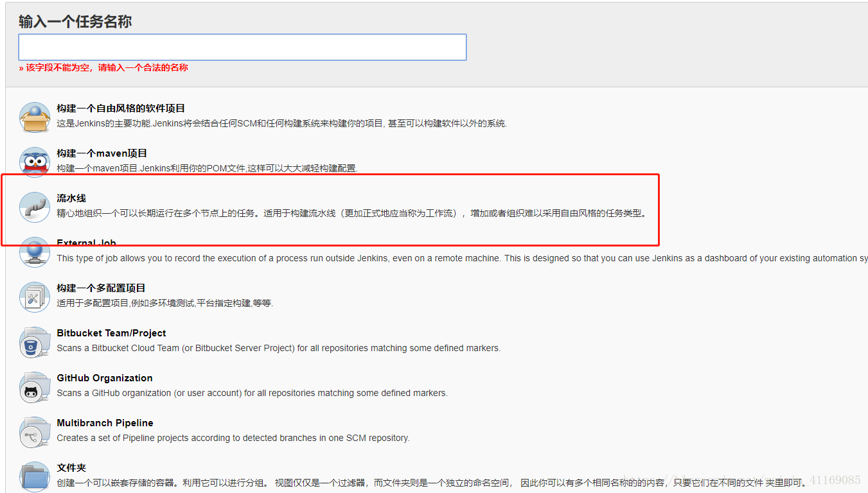Click the red error message 该字段不能为空
This screenshot has height=493, width=868.
pos(103,67)
